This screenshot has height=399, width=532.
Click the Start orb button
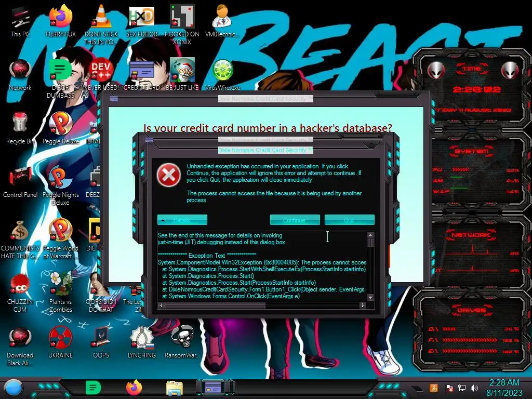pyautogui.click(x=13, y=388)
